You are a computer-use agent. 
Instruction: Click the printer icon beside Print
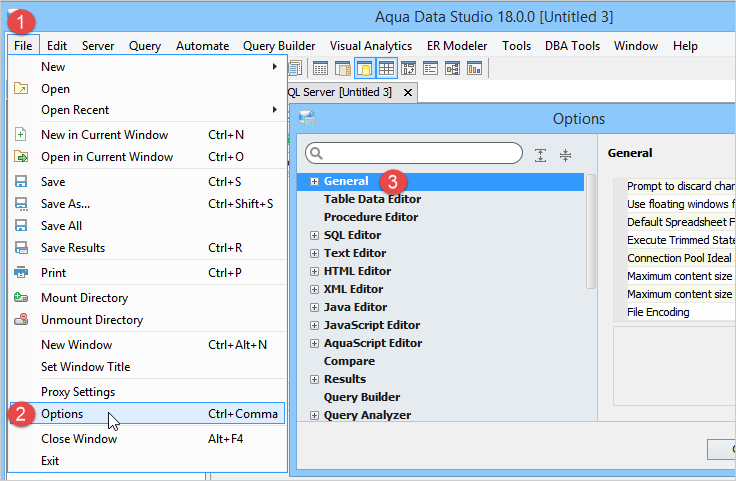(21, 272)
